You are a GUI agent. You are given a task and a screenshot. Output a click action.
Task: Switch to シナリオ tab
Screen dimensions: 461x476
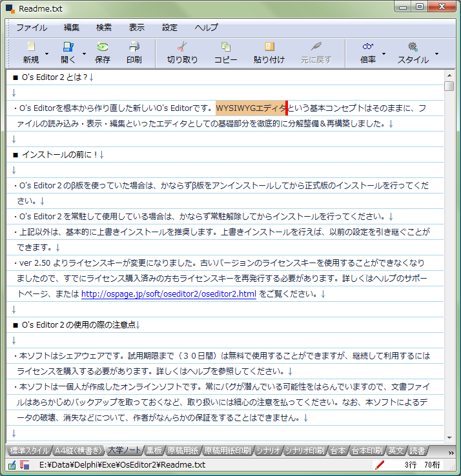268,450
